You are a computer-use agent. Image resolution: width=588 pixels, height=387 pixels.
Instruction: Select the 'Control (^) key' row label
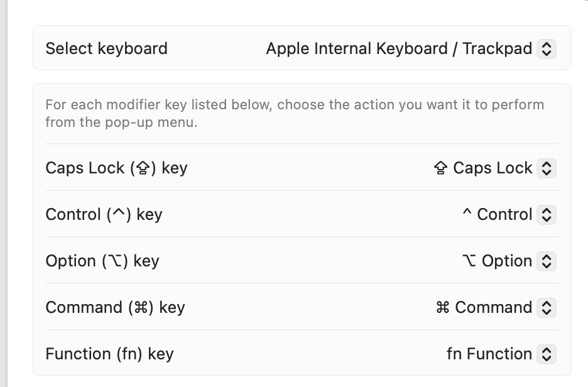(x=104, y=215)
